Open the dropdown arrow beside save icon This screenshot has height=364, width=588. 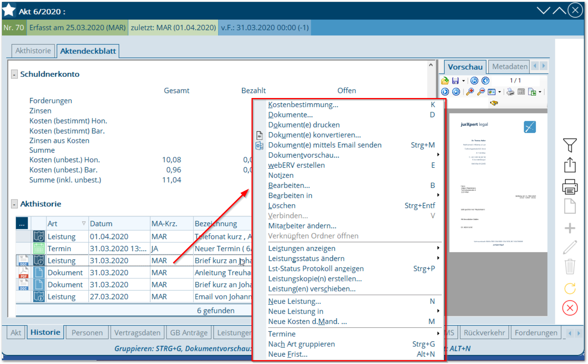(x=463, y=81)
